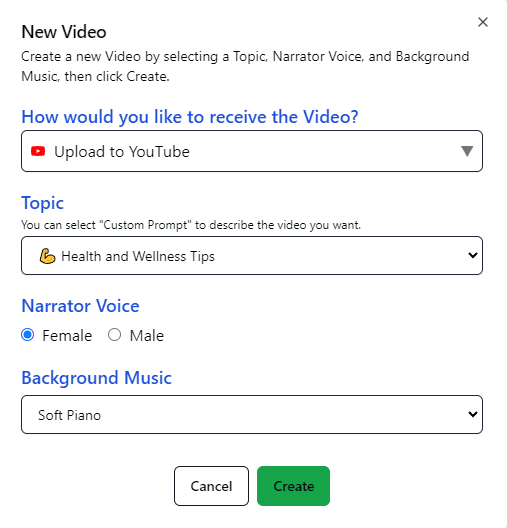This screenshot has height=528, width=507.
Task: Click the red YouTube icon
Action: click(x=38, y=151)
